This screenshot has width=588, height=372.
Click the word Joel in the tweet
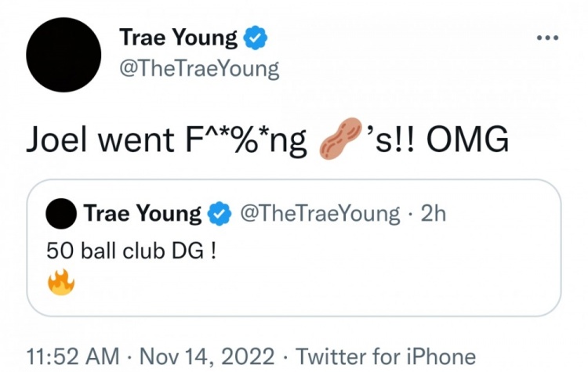(x=58, y=139)
